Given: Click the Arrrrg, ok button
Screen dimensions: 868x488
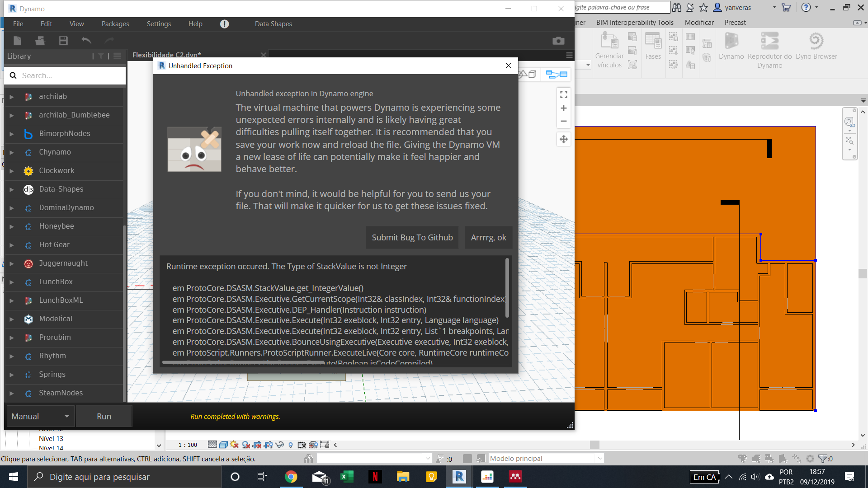Looking at the screenshot, I should click(488, 237).
